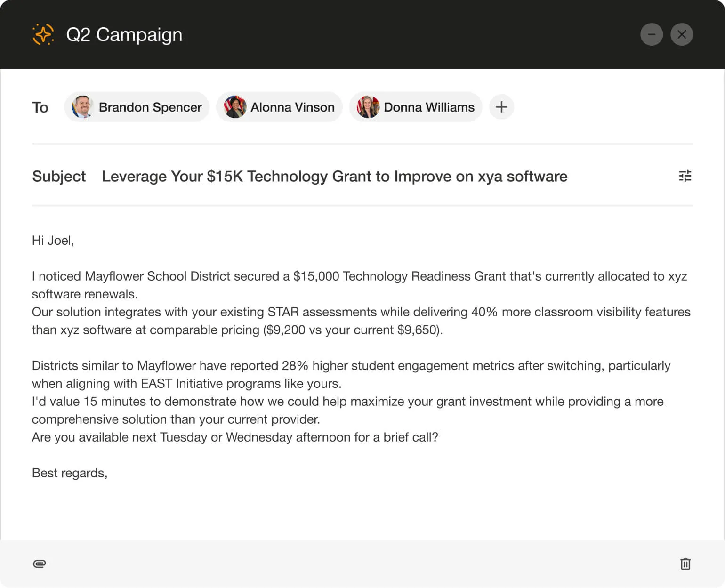Minimize the Q2 Campaign compose window
The height and width of the screenshot is (588, 725).
click(652, 34)
